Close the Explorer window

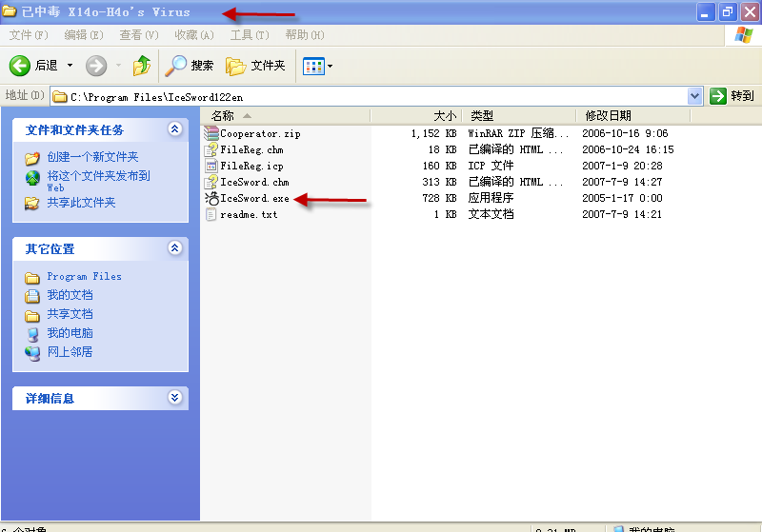pyautogui.click(x=750, y=12)
